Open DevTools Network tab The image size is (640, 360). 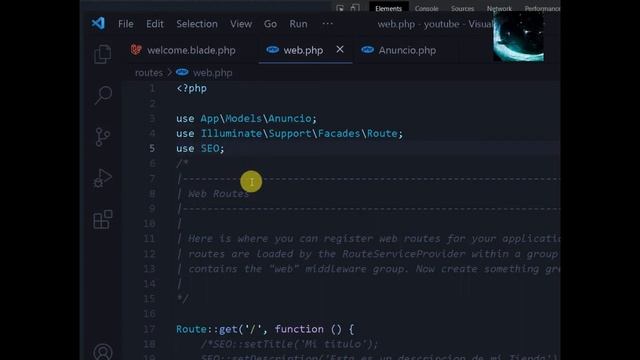[499, 8]
